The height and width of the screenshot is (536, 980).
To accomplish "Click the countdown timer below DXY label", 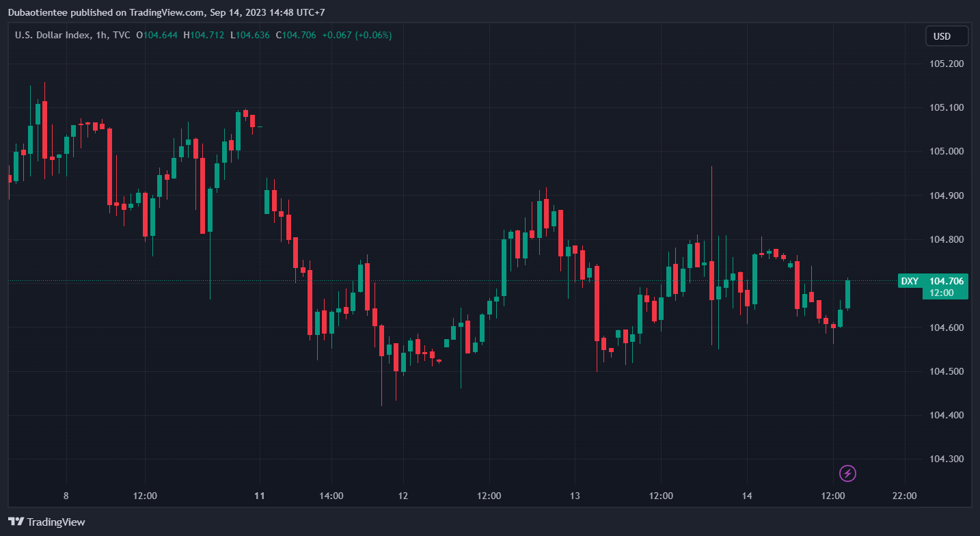I will [x=943, y=293].
